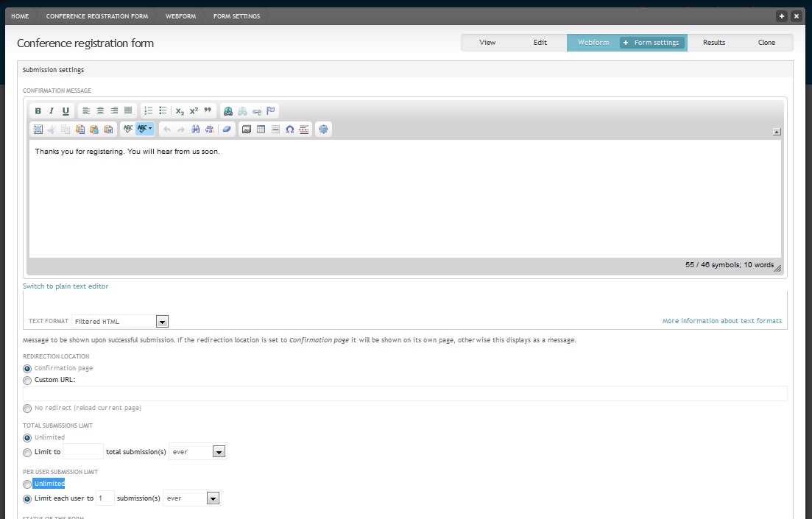
Task: Toggle bold formatting in the editor
Action: point(38,111)
